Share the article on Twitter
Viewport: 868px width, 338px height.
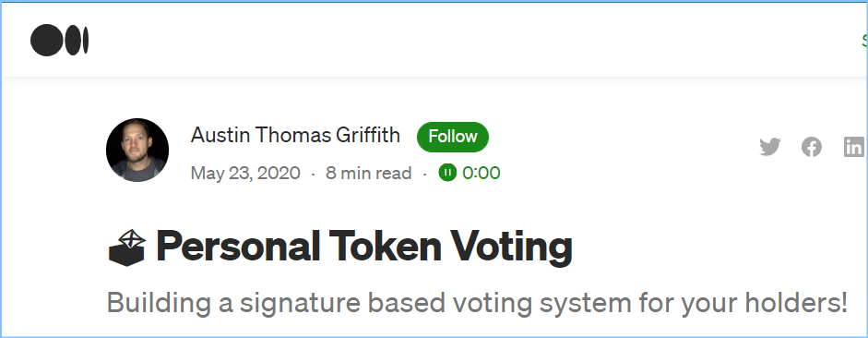tap(769, 148)
